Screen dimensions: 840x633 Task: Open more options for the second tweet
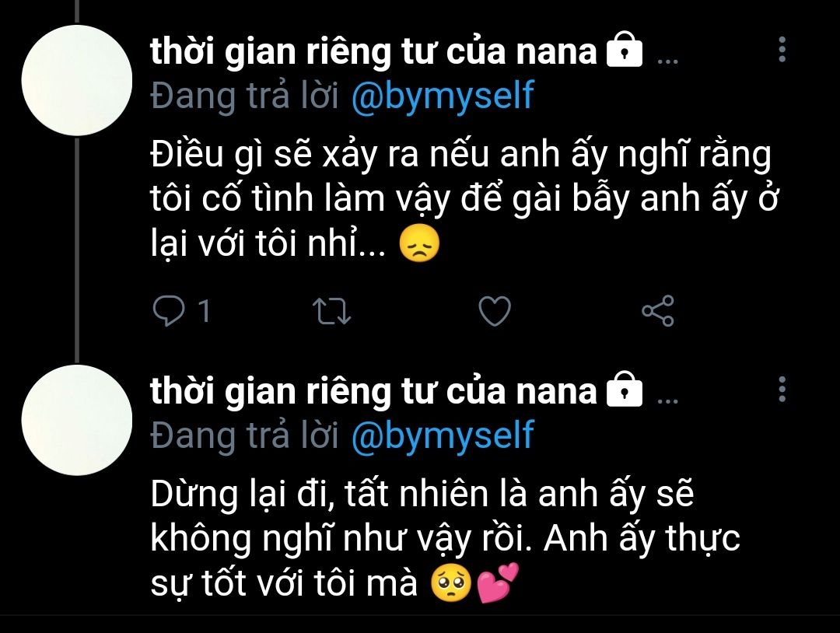782,390
